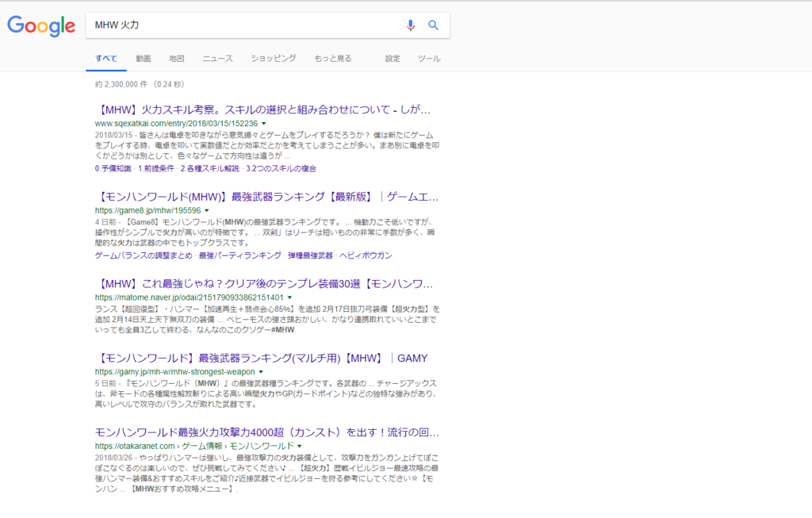
Task: Open GAMY 最強武器ランキング(マルチ用) result
Action: click(x=262, y=359)
